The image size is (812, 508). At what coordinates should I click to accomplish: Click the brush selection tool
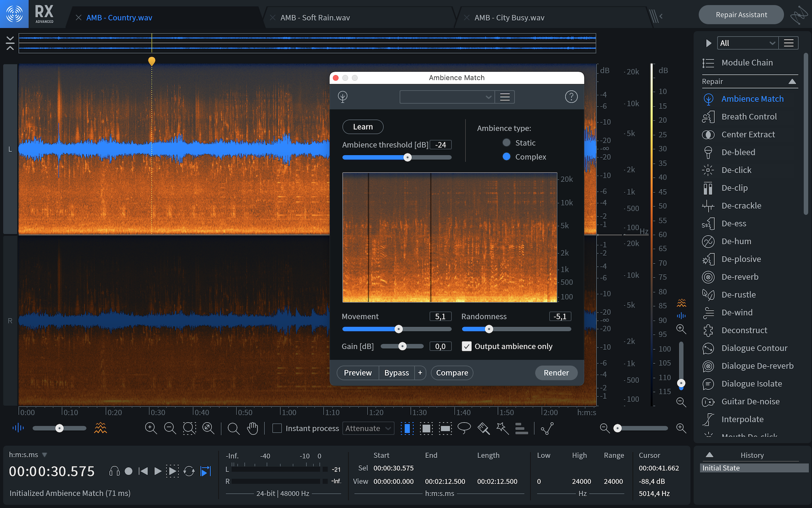(483, 428)
